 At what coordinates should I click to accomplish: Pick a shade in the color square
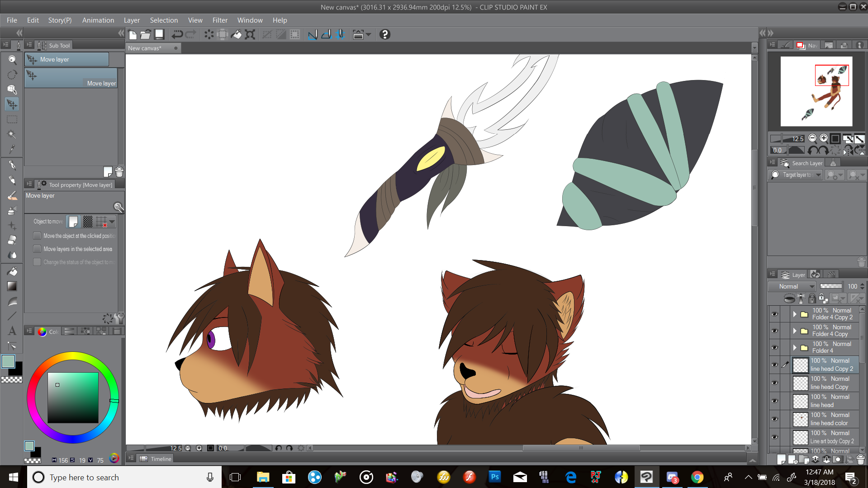[73, 398]
